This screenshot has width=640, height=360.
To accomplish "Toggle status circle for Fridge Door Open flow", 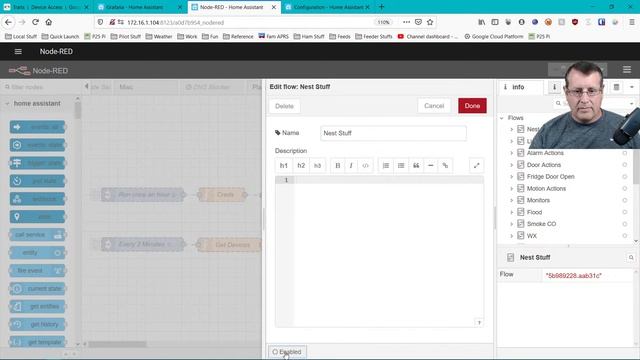I will (x=624, y=177).
